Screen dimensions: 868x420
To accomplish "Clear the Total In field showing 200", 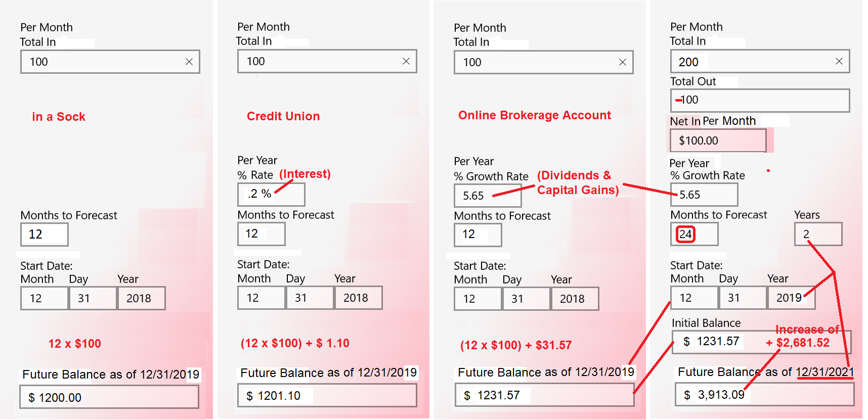I will coord(839,61).
